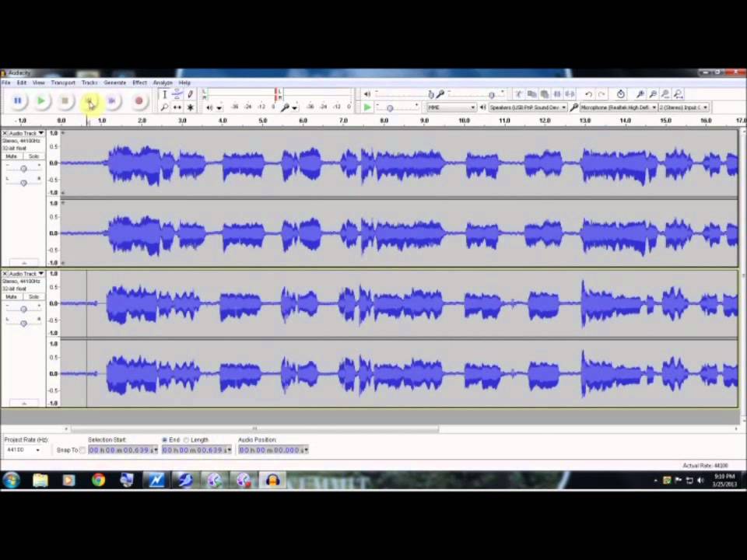This screenshot has height=560, width=747.
Task: Zoom out of the waveform
Action: click(x=653, y=94)
